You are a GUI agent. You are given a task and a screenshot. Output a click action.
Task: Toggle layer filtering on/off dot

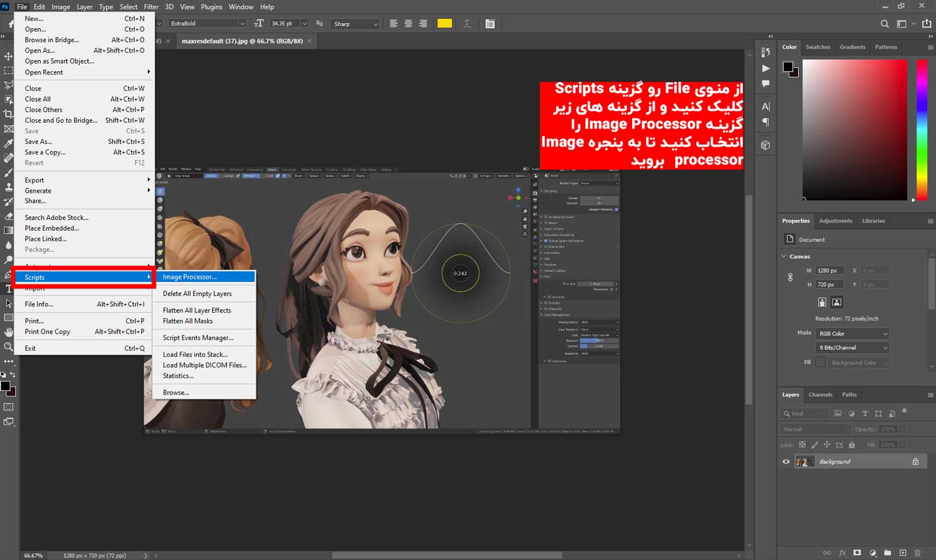coord(904,411)
